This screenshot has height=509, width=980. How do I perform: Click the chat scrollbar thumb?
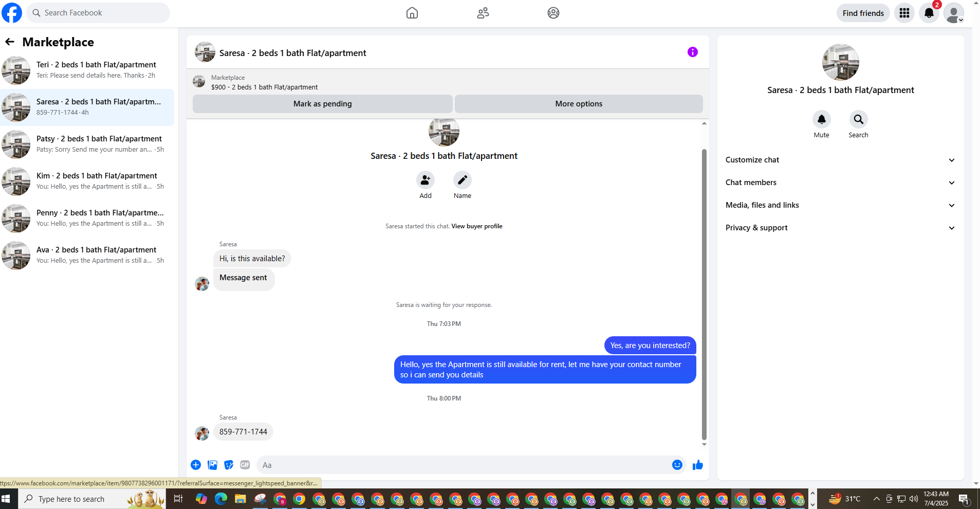coord(705,294)
